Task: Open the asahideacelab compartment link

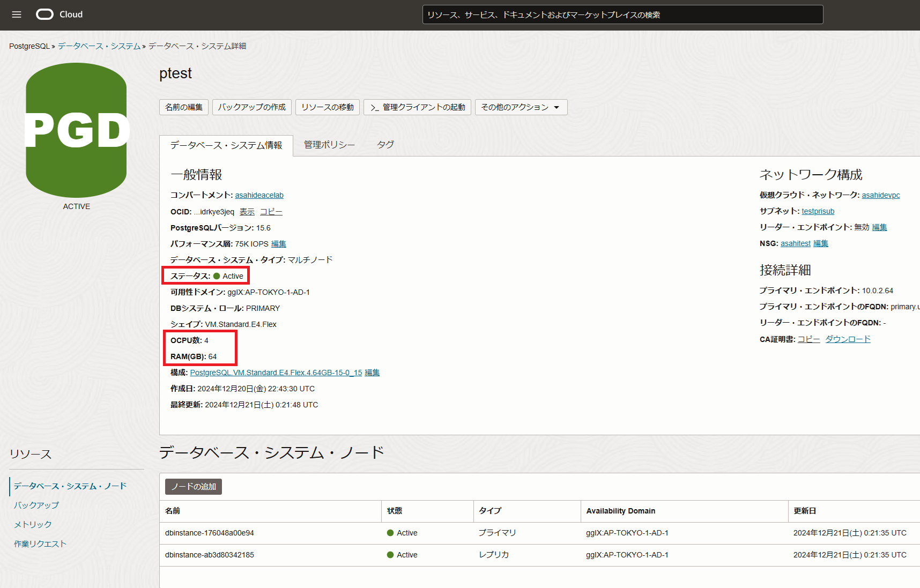Action: tap(259, 195)
